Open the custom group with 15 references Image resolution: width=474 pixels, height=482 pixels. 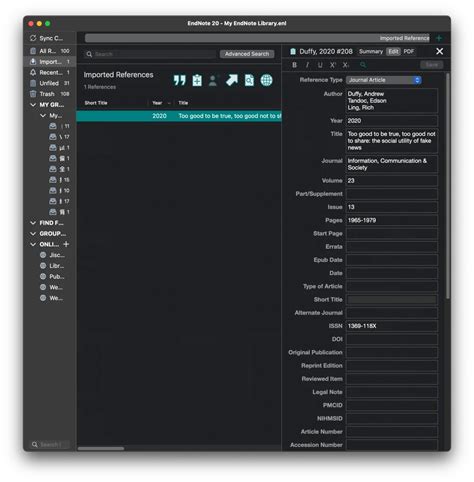tap(59, 180)
